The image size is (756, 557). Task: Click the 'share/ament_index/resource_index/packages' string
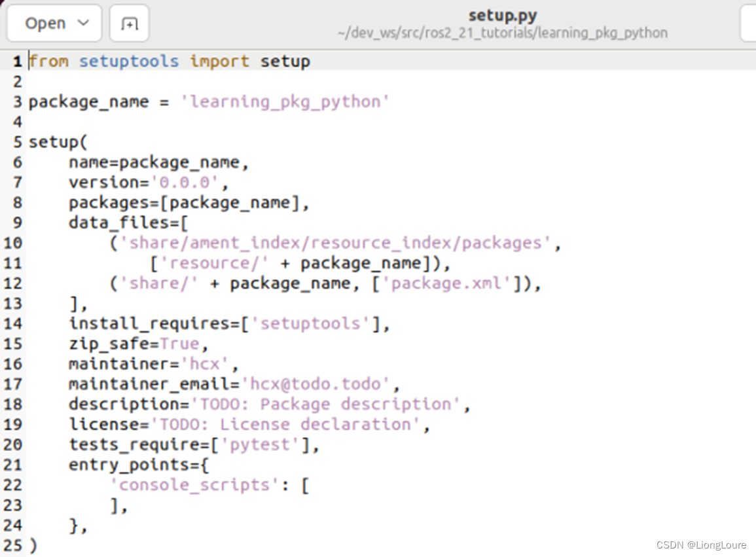[x=334, y=243]
